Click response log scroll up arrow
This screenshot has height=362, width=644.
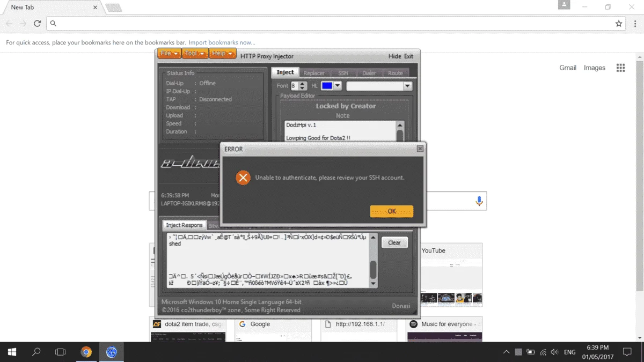(374, 238)
